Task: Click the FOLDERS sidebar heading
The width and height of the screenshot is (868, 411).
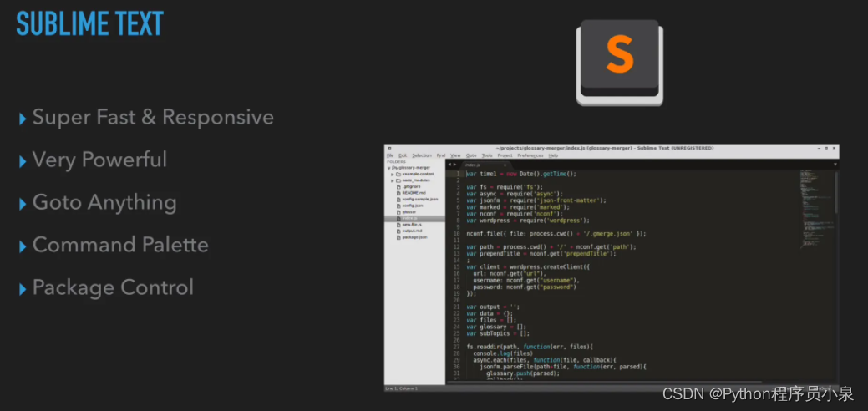Action: [x=396, y=162]
